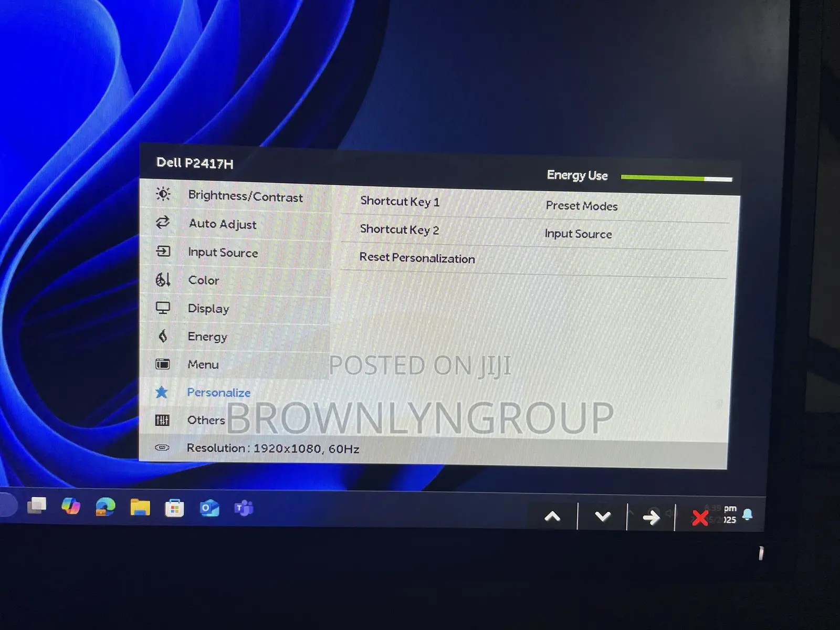Select the Personalize star icon
Image resolution: width=840 pixels, height=630 pixels.
tap(162, 392)
